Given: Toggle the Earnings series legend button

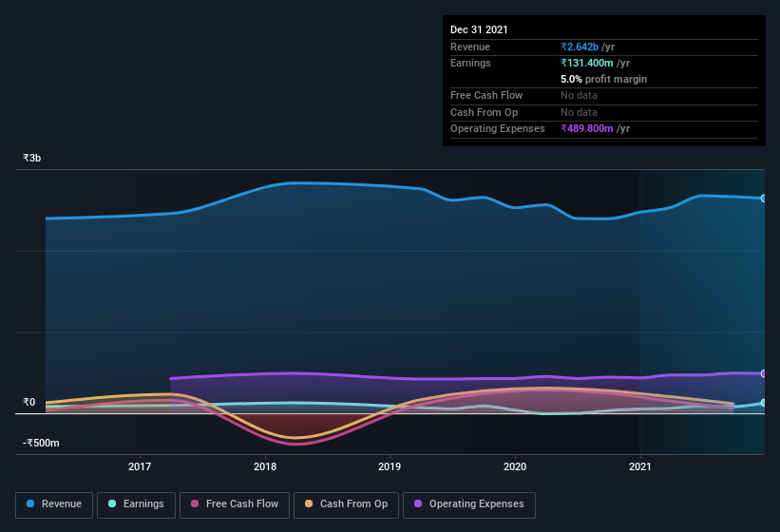Looking at the screenshot, I should coord(136,504).
